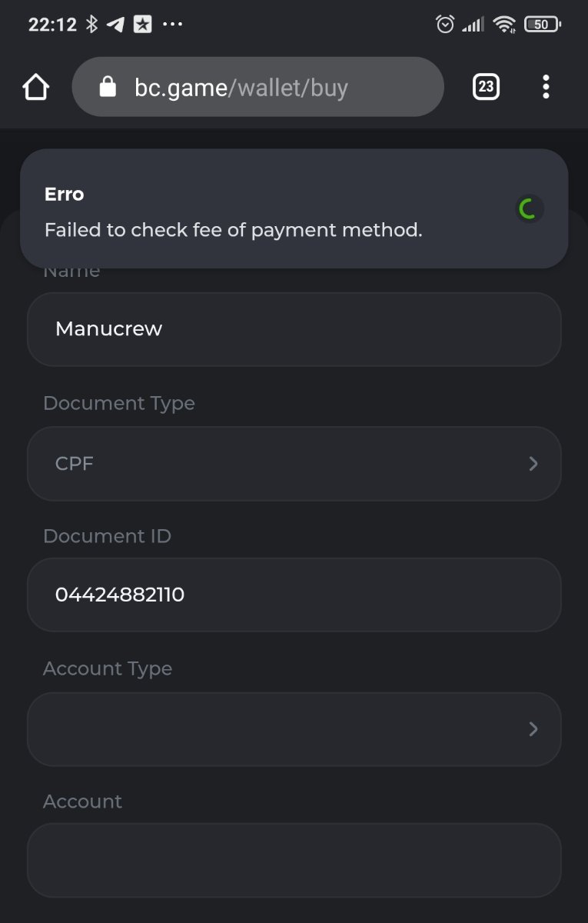Tap the error toast message text
Image resolution: width=588 pixels, height=923 pixels.
234,230
